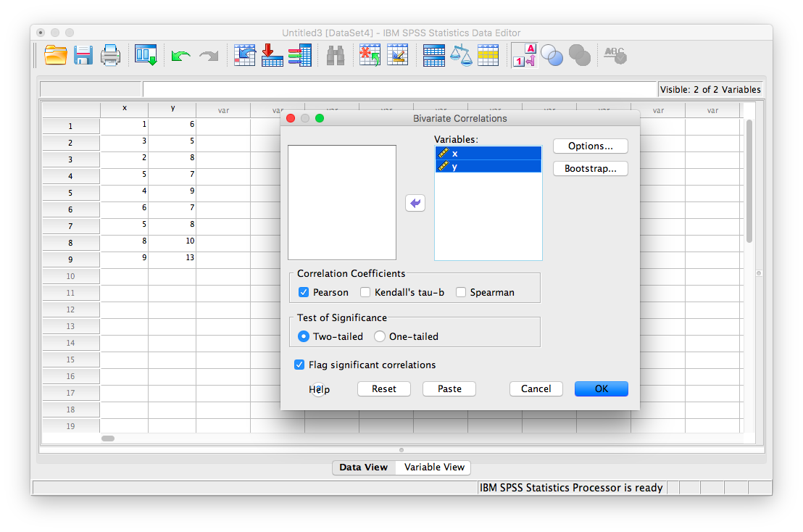Enable the Spearman correlation checkbox
The image size is (803, 532).
(461, 292)
